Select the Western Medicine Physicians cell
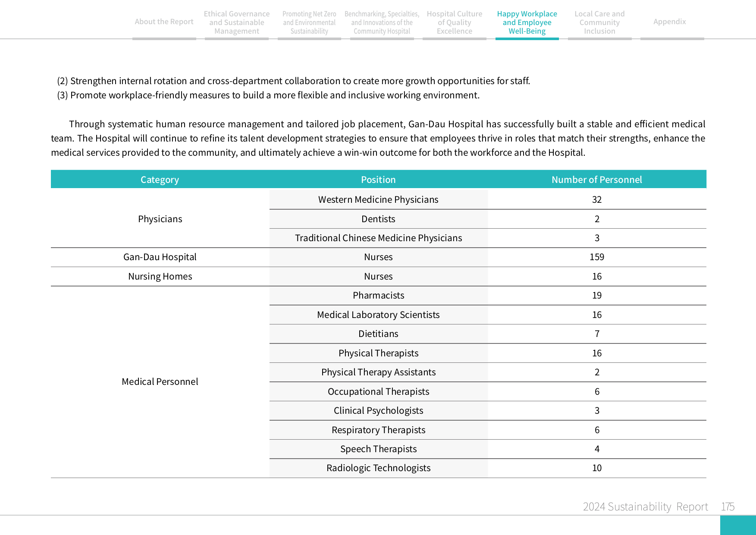756x535 pixels. (378, 199)
